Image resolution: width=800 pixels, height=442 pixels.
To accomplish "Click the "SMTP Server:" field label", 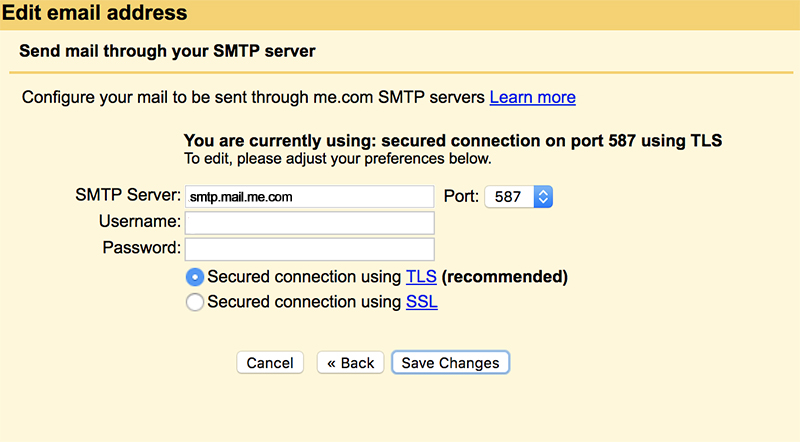I will point(128,195).
